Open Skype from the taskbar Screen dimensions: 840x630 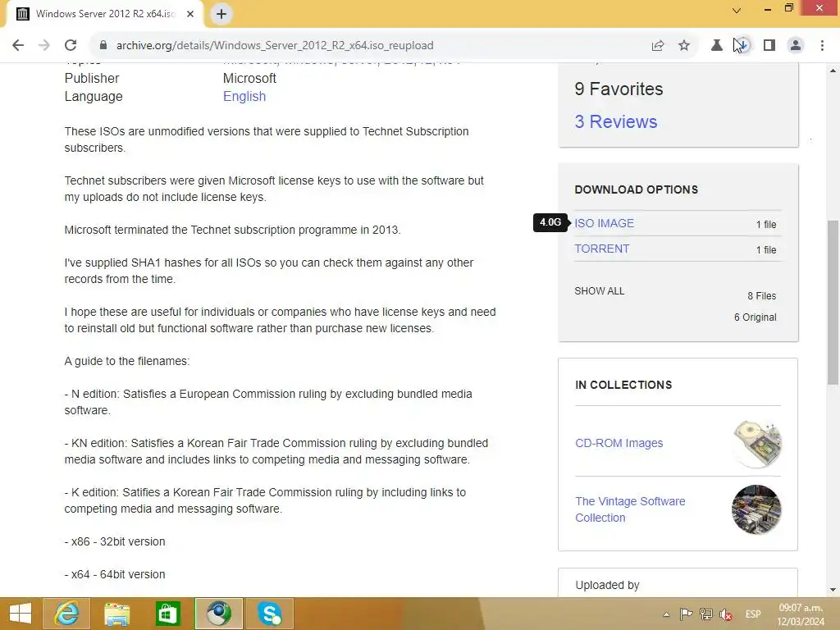coord(269,614)
